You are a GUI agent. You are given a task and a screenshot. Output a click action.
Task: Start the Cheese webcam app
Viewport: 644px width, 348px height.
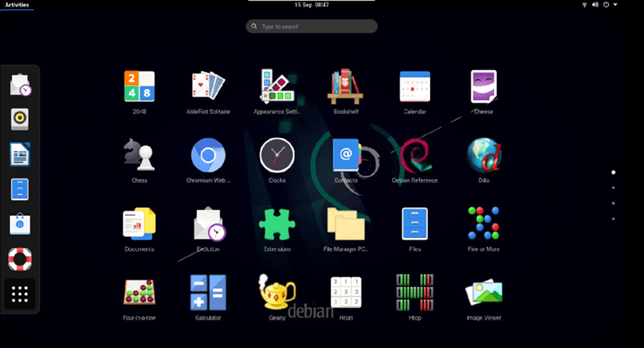(x=483, y=87)
